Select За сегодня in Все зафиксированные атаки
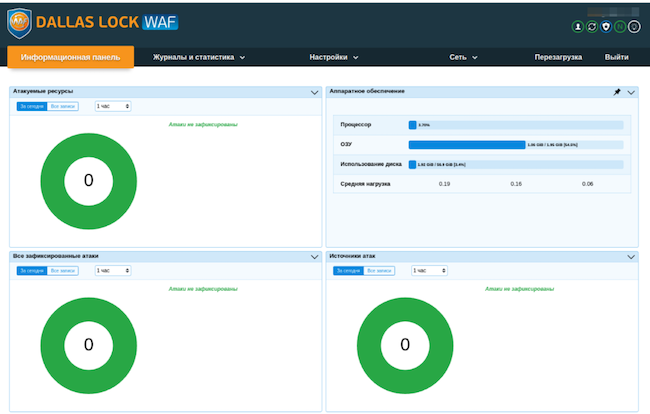Screen dimensions: 650x414 coord(32,271)
